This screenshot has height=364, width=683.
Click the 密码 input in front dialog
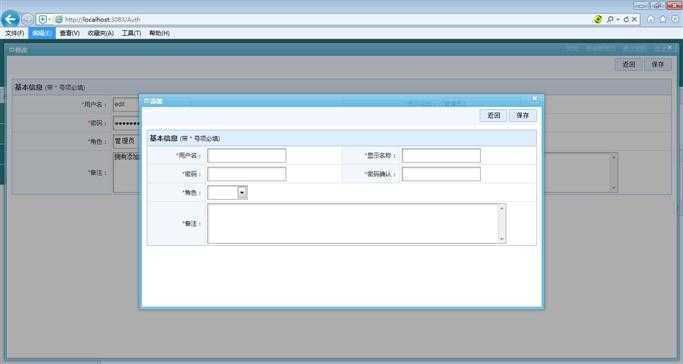click(x=247, y=174)
